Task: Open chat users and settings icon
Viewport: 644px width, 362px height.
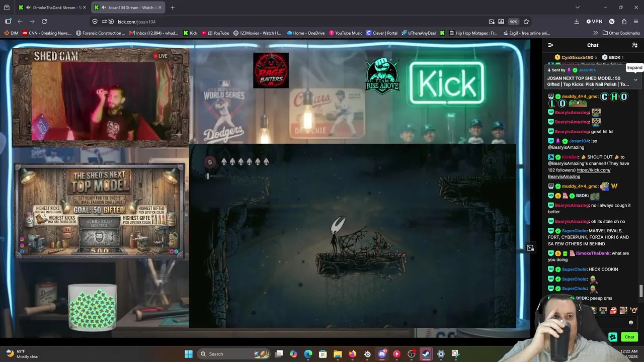Action: (635, 45)
